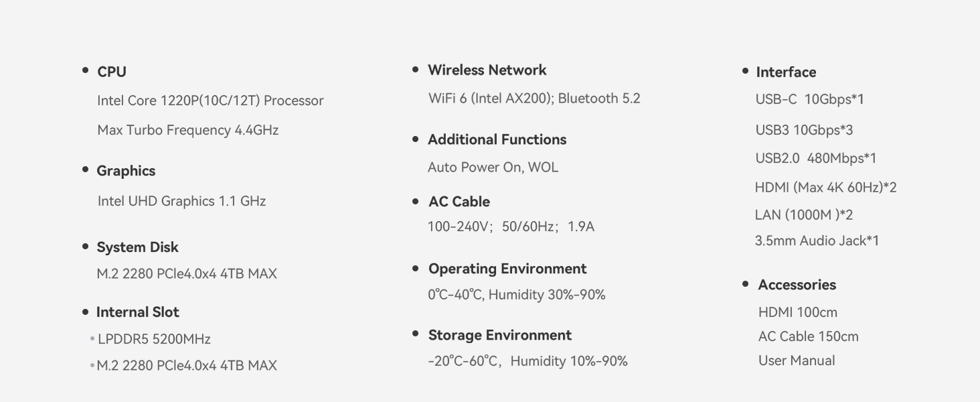Viewport: 980px width, 402px height.
Task: Select Intel UHD Graphics 1.1 GHz text
Action: [181, 201]
